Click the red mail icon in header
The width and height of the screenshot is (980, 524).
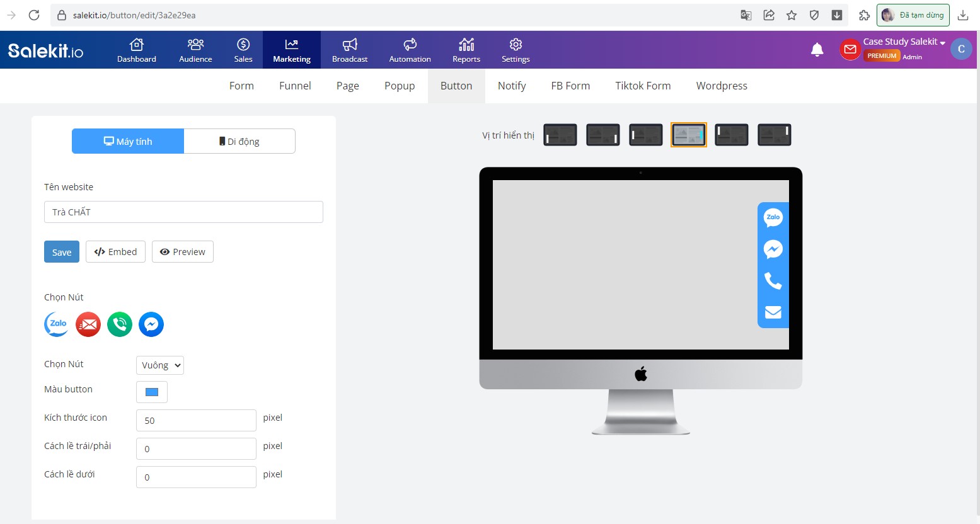point(850,49)
